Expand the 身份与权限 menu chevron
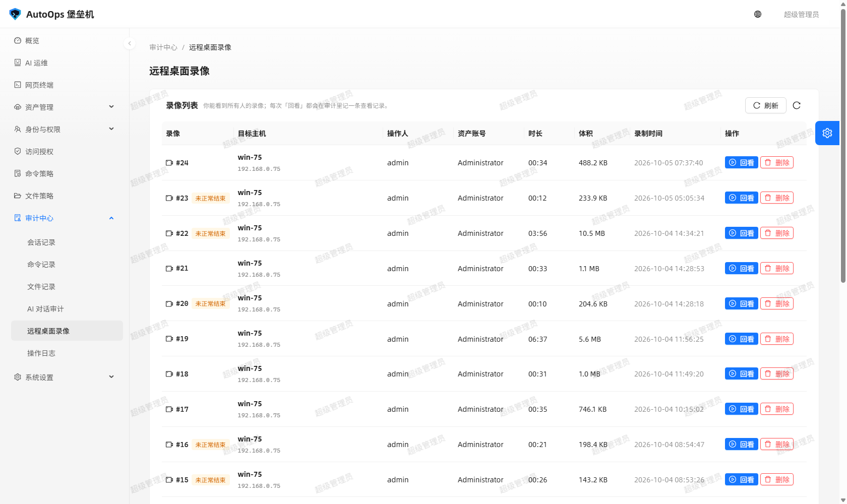Image resolution: width=847 pixels, height=504 pixels. [111, 129]
